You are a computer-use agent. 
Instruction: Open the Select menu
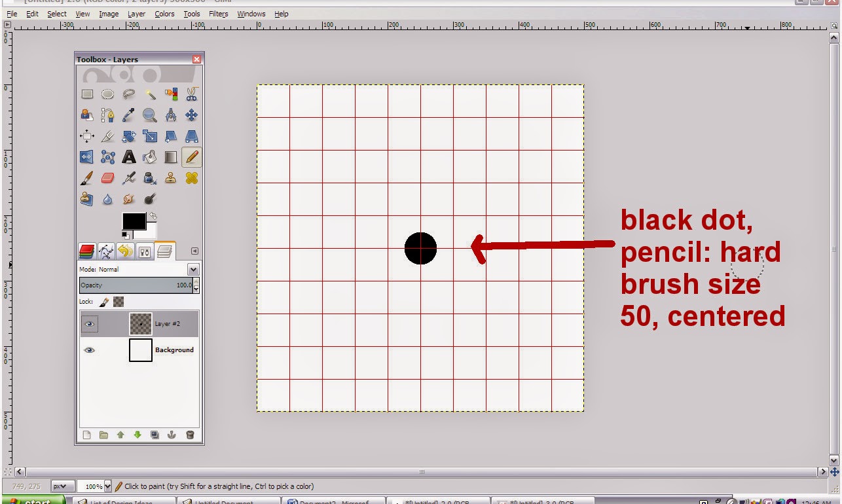[56, 14]
